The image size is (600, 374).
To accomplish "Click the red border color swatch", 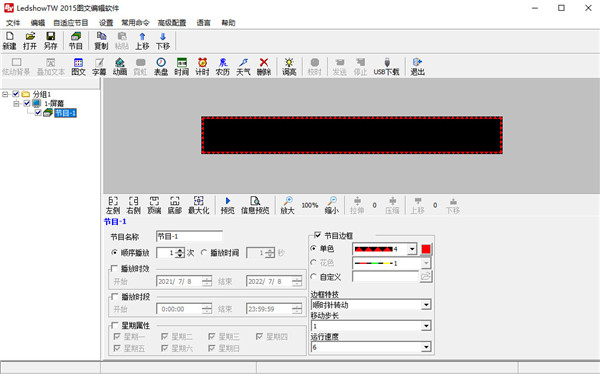I will click(426, 249).
